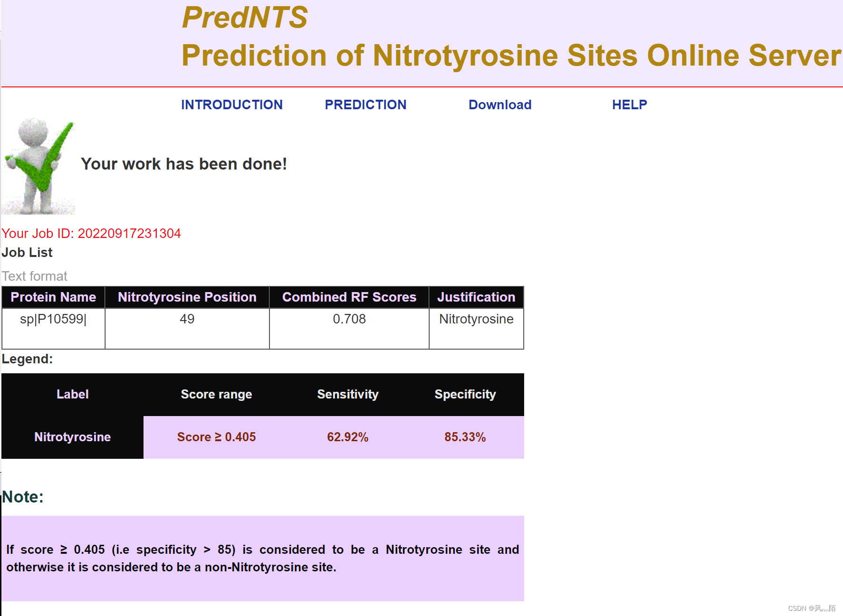
Task: Click the Nitrotyrosine legend label cell
Action: pyautogui.click(x=73, y=437)
